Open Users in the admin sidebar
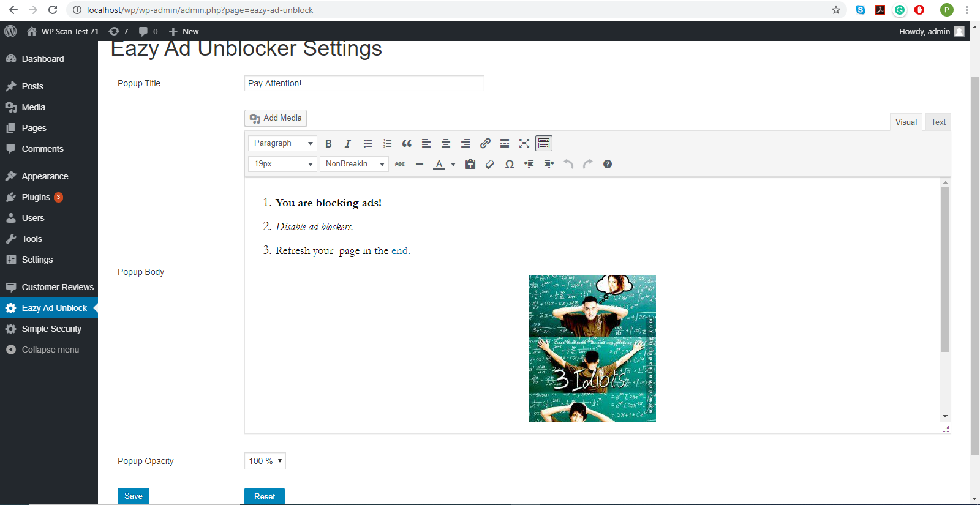This screenshot has width=980, height=505. point(49,218)
